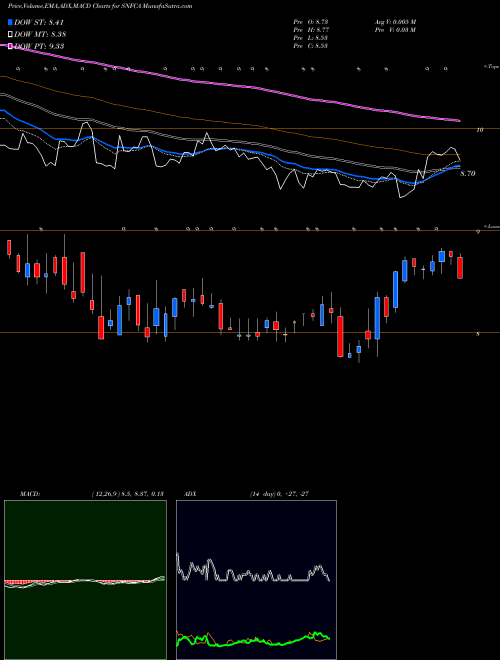Open the green MACD indicator chart
The image size is (500, 660).
[x=85, y=580]
